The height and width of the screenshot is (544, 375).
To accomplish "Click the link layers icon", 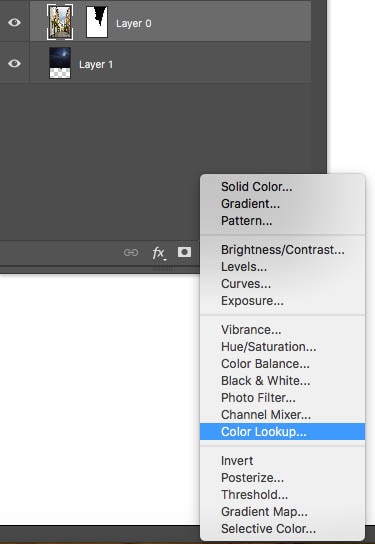I will [131, 252].
